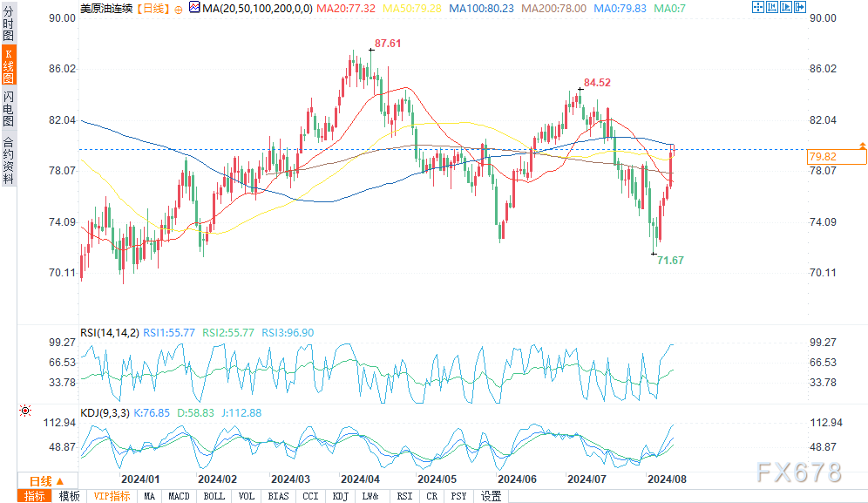Open the 日线 period dropdown at bottom left
The image size is (868, 503).
(47, 481)
